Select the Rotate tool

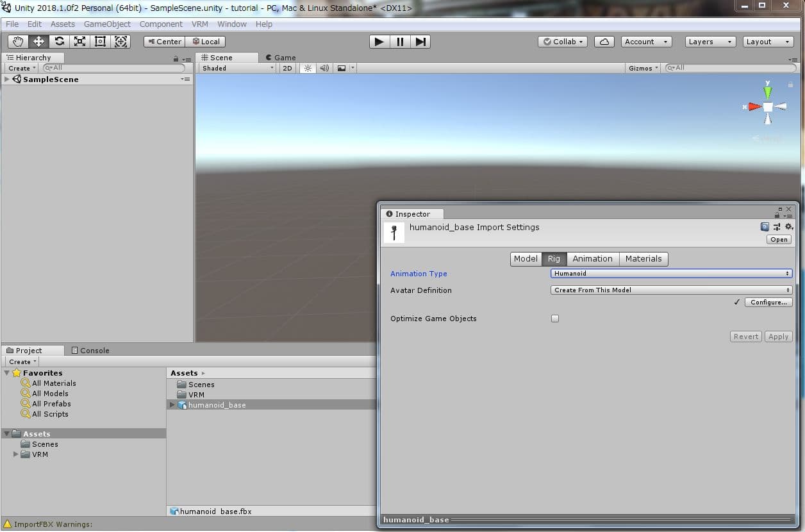[59, 42]
